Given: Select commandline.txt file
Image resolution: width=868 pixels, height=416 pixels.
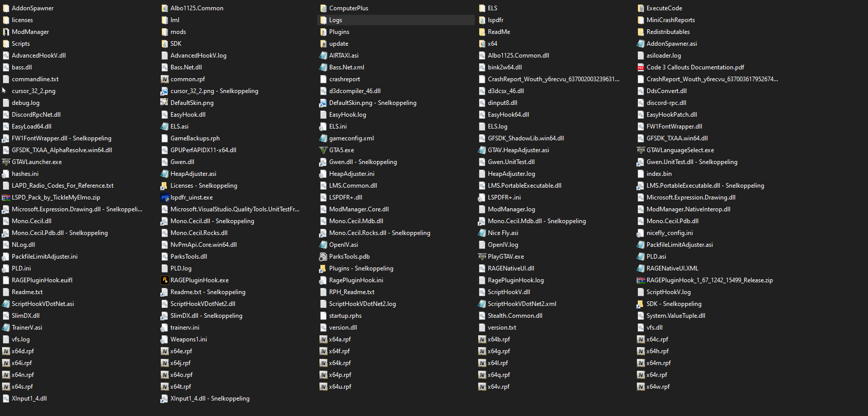Looking at the screenshot, I should pos(30,79).
